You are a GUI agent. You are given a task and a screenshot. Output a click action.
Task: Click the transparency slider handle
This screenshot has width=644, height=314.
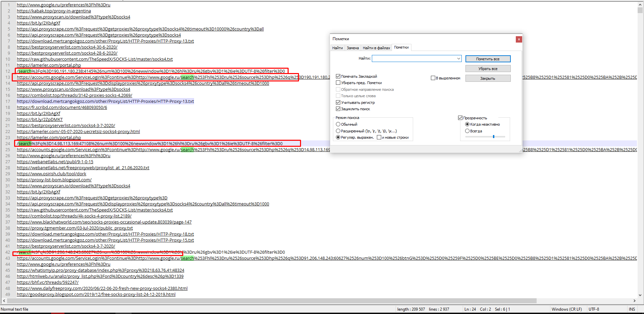493,137
